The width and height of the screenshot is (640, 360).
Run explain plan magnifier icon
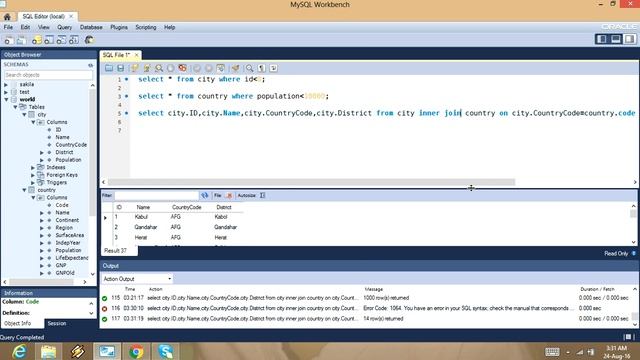coord(159,68)
